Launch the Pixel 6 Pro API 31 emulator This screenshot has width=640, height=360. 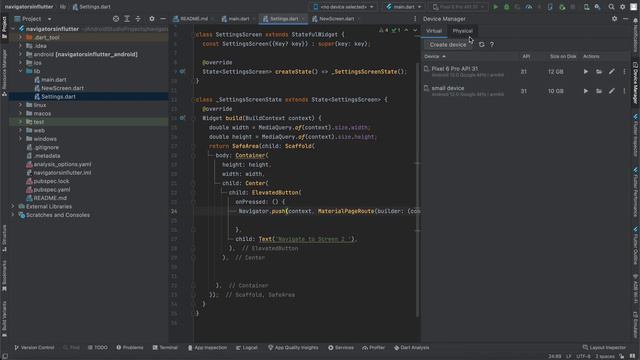586,71
